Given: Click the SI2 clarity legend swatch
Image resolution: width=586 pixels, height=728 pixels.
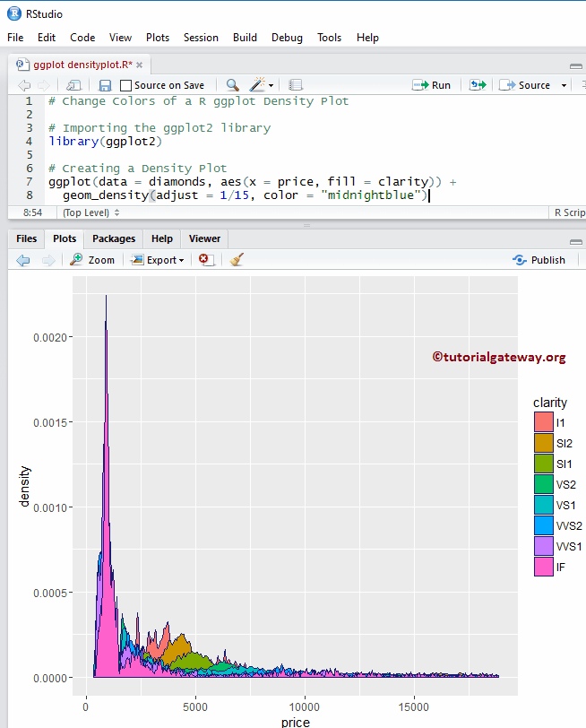Looking at the screenshot, I should coord(544,443).
